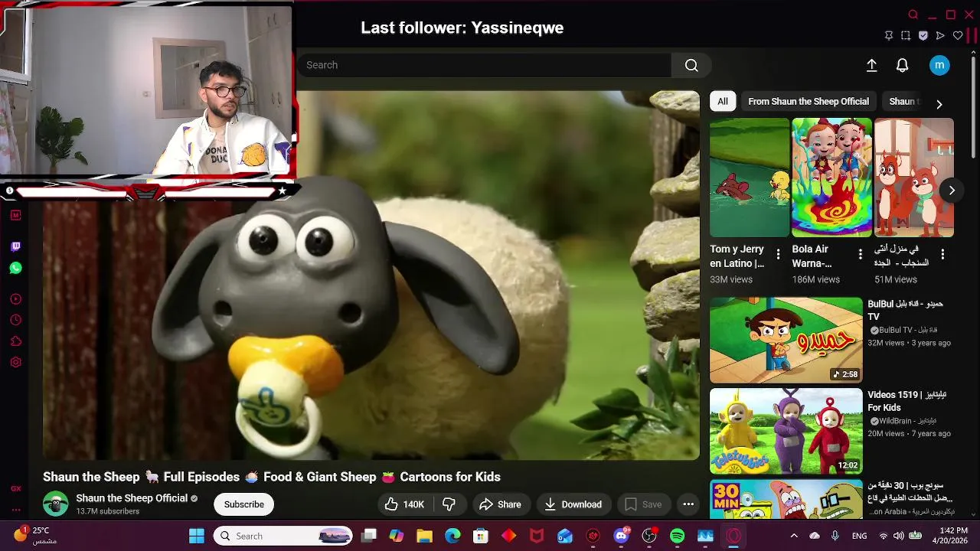Open Bola Air Warna thumbnail
The image size is (980, 551).
click(831, 178)
